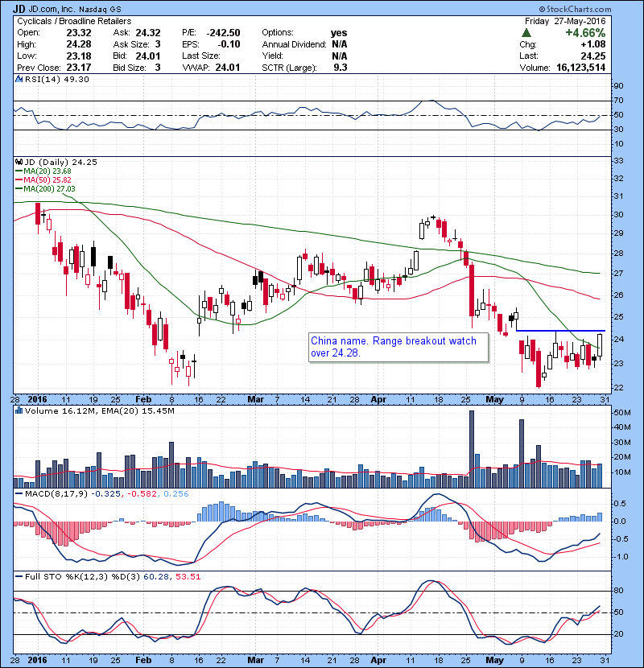Open the StockCharts.com watermark link

pos(575,9)
